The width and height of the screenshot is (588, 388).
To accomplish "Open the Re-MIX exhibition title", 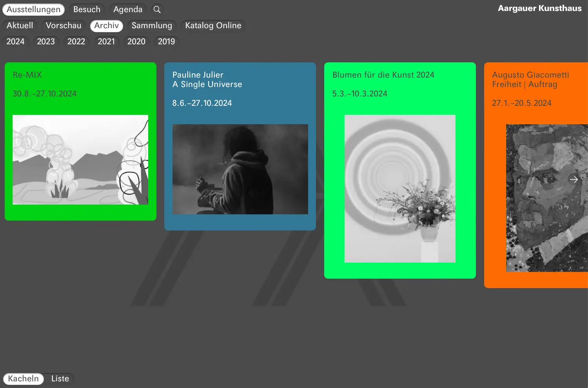I will pyautogui.click(x=27, y=75).
